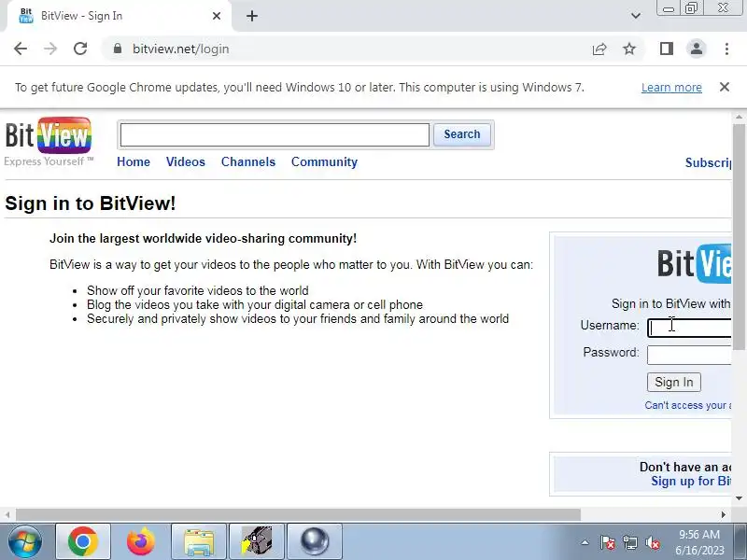The width and height of the screenshot is (747, 560).
Task: Open the Can't access your account link
Action: tap(688, 405)
